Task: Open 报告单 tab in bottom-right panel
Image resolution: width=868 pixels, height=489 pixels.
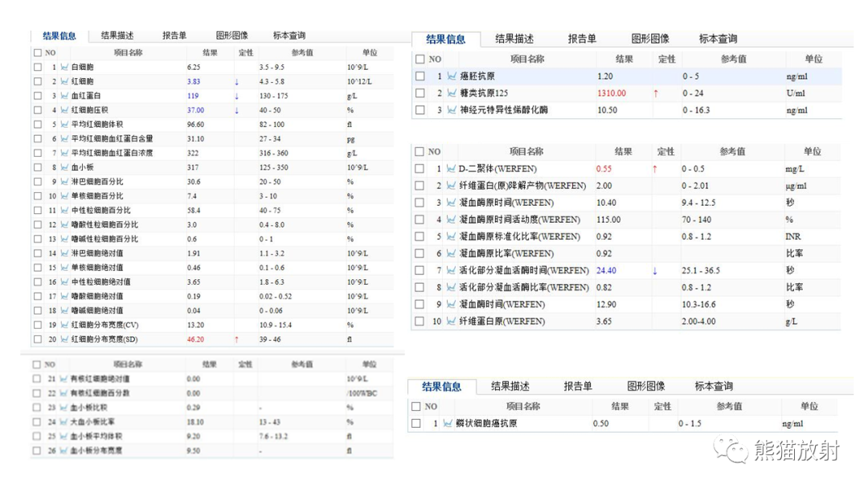Action: point(578,387)
